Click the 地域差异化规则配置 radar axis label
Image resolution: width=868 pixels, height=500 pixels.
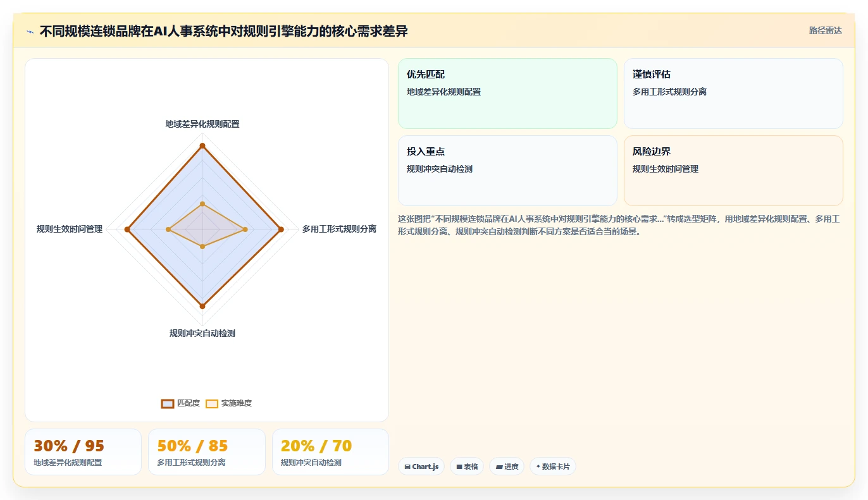(202, 124)
